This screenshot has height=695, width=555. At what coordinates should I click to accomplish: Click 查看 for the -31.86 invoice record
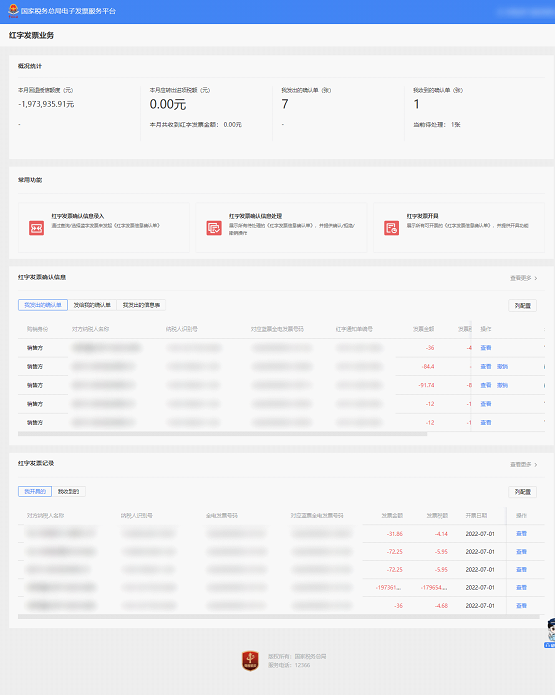pos(521,534)
